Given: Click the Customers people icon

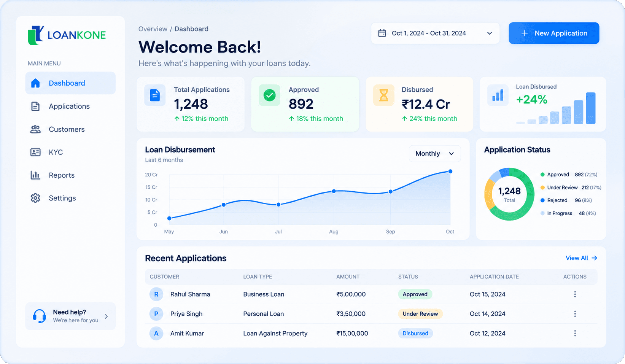Looking at the screenshot, I should [x=35, y=129].
